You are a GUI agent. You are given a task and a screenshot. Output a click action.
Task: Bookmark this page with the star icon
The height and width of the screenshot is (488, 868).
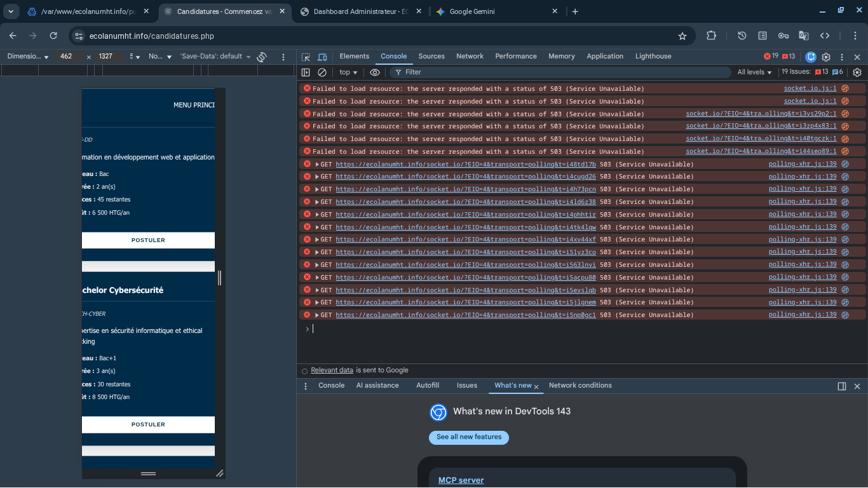pos(682,36)
